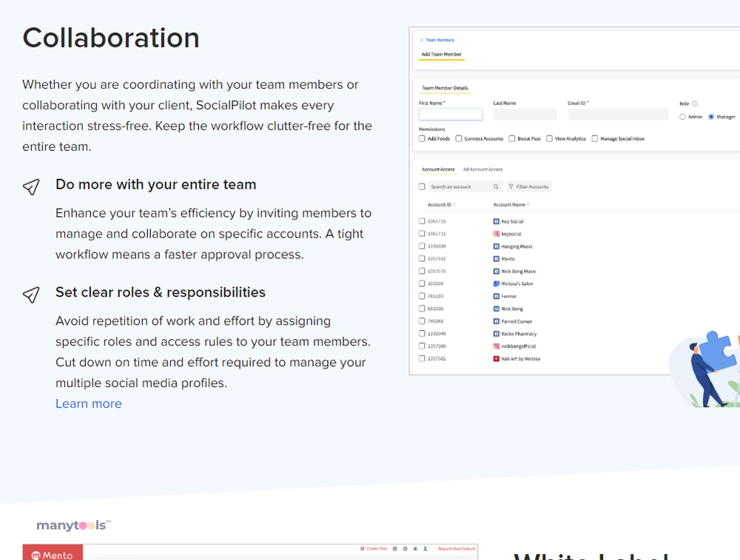
Task: Check the box for account 1335039
Action: coord(422,246)
